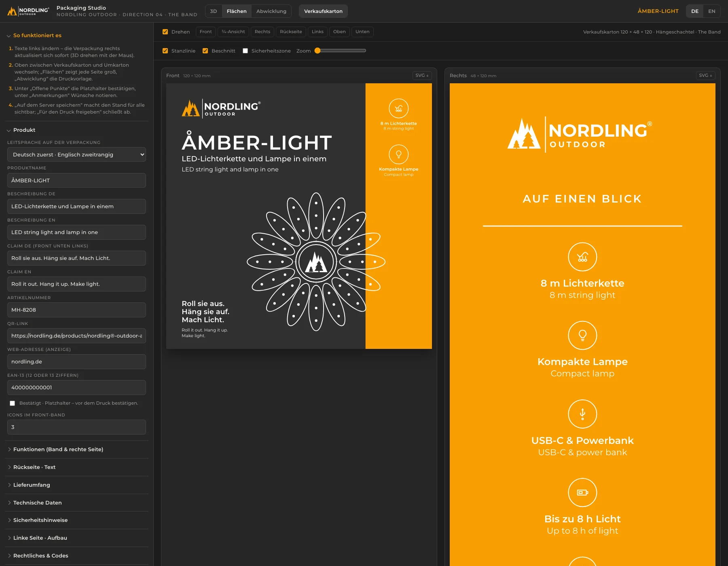Image resolution: width=728 pixels, height=566 pixels.
Task: Select the Verkaufskarton tab
Action: (323, 11)
